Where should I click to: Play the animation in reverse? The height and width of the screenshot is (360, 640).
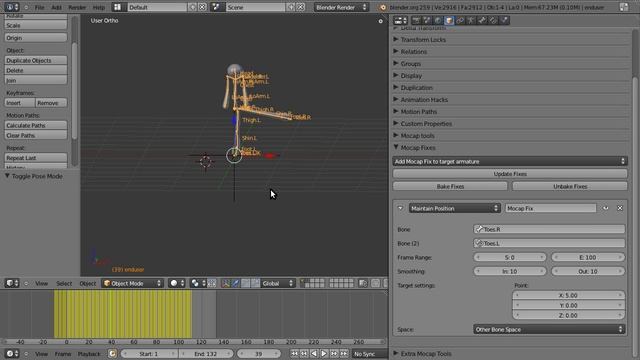pos(314,353)
